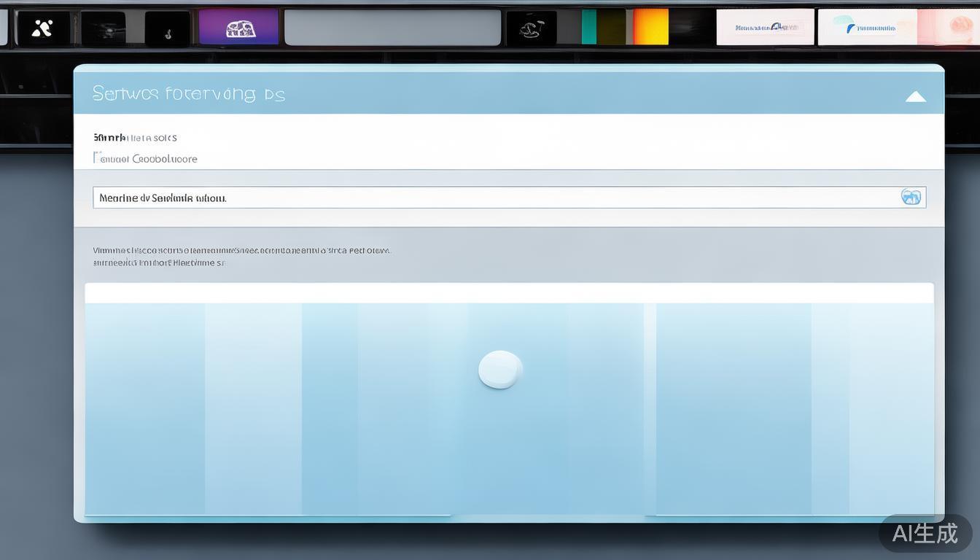The image size is (980, 560).
Task: Click the AI生成 watermark badge
Action: pos(925,533)
